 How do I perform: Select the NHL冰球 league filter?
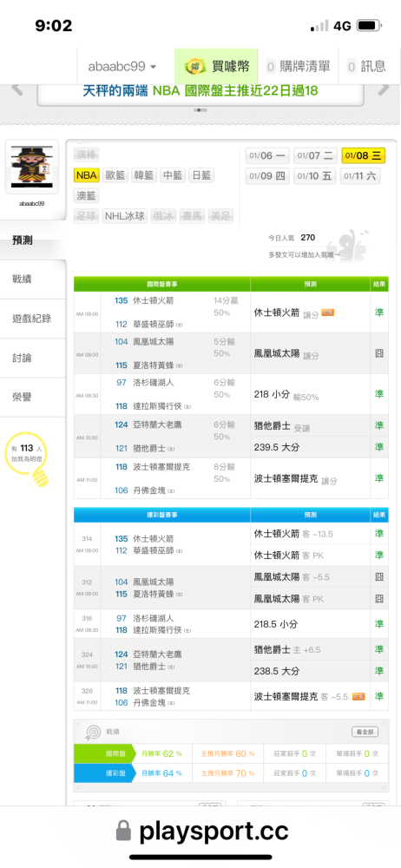[125, 216]
